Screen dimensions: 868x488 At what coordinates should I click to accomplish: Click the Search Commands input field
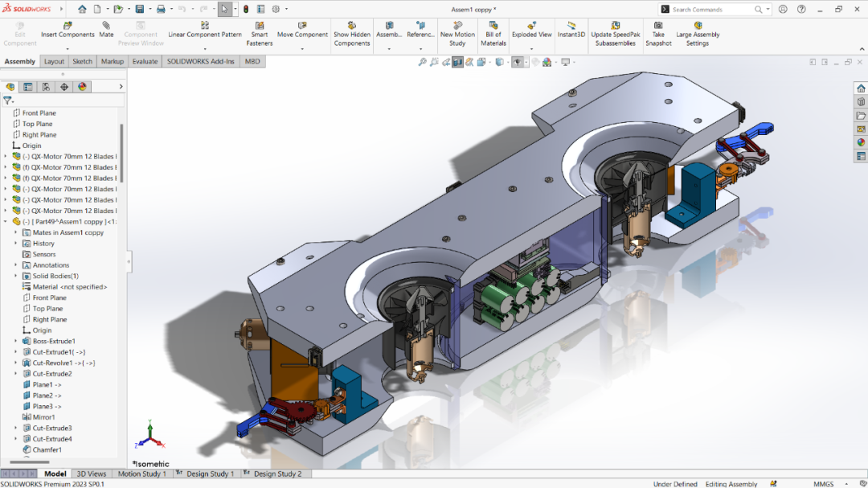(711, 10)
